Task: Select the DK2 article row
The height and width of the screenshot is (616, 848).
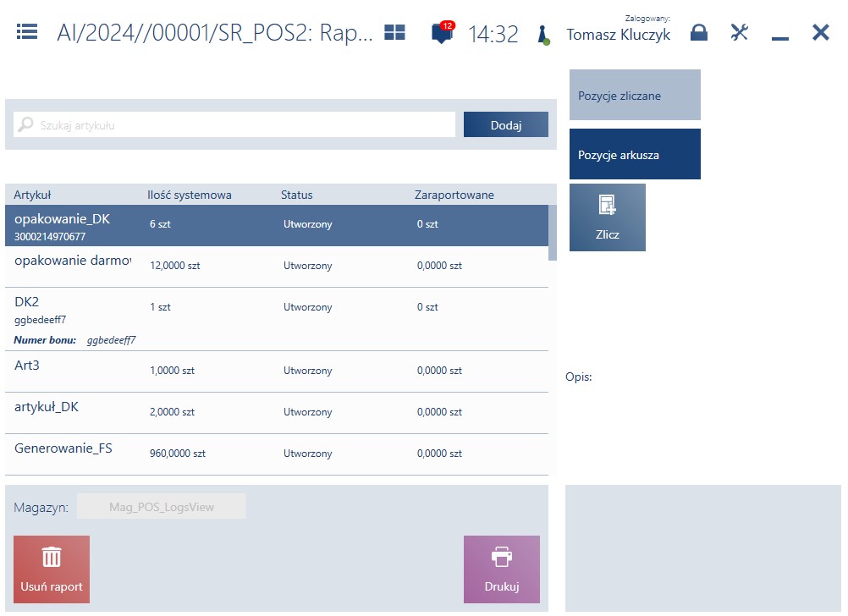Action: click(277, 319)
